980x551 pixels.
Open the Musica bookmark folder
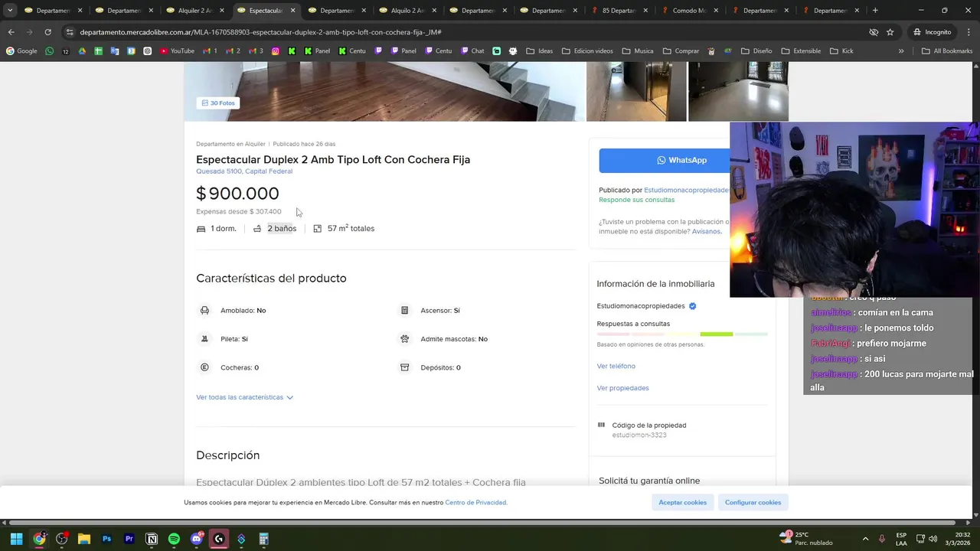tap(637, 51)
